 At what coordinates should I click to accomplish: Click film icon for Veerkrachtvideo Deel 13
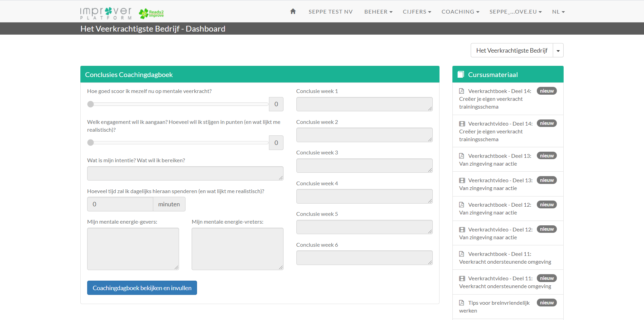click(462, 181)
